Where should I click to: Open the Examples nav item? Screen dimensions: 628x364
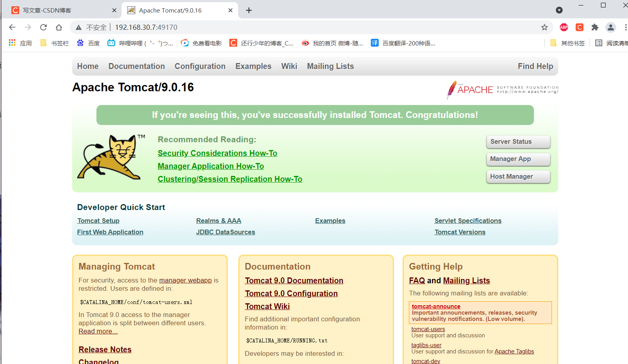point(253,66)
